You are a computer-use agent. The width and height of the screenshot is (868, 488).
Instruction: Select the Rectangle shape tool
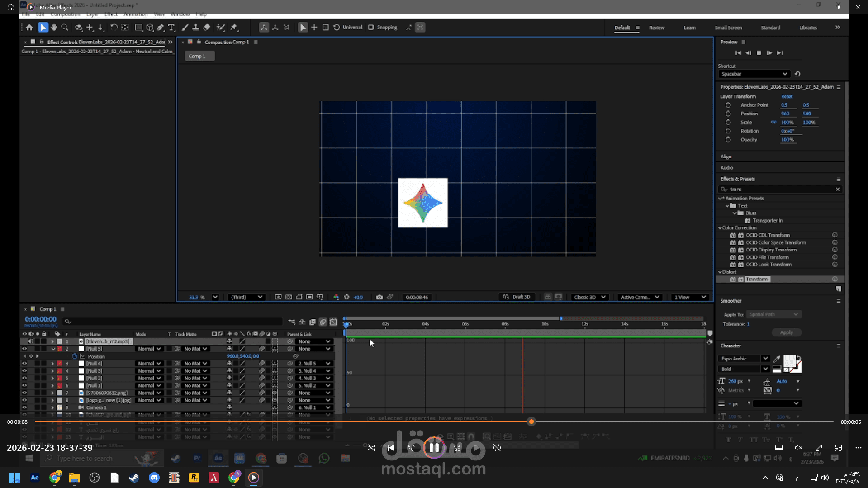[x=138, y=28]
